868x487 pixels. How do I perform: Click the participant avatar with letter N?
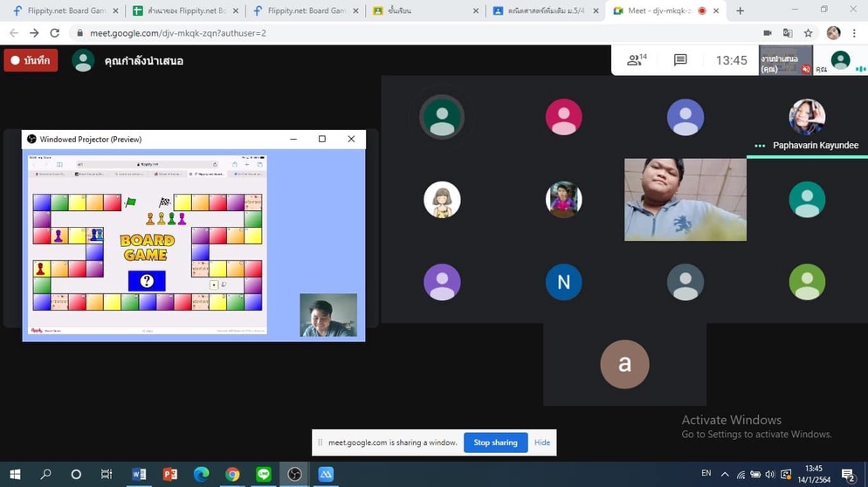click(x=563, y=283)
